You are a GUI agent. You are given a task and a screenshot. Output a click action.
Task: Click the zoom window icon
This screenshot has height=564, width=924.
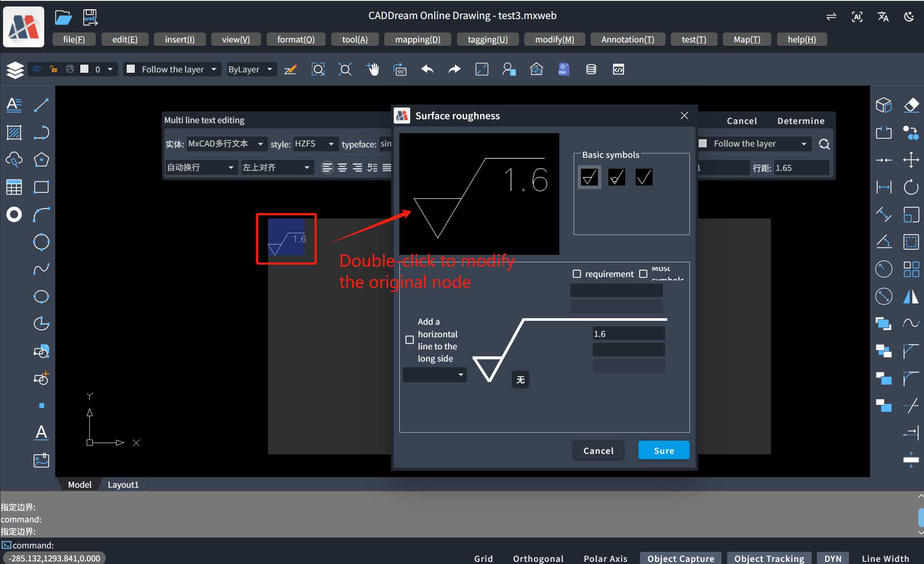[x=318, y=69]
